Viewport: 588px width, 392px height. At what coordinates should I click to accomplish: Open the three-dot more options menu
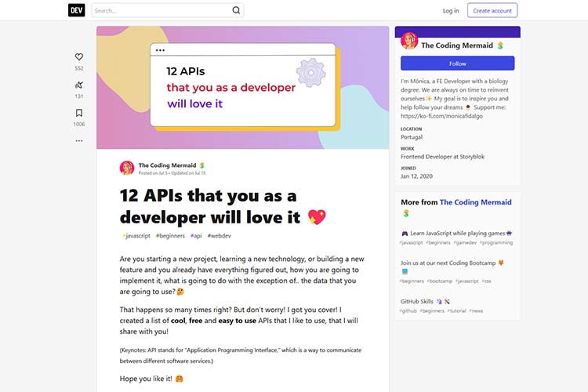tap(79, 141)
